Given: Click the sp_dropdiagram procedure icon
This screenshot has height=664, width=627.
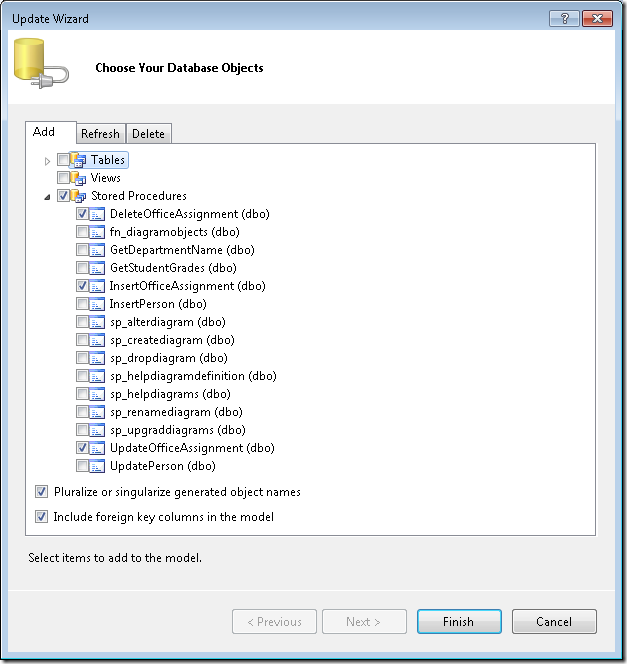Looking at the screenshot, I should (97, 358).
